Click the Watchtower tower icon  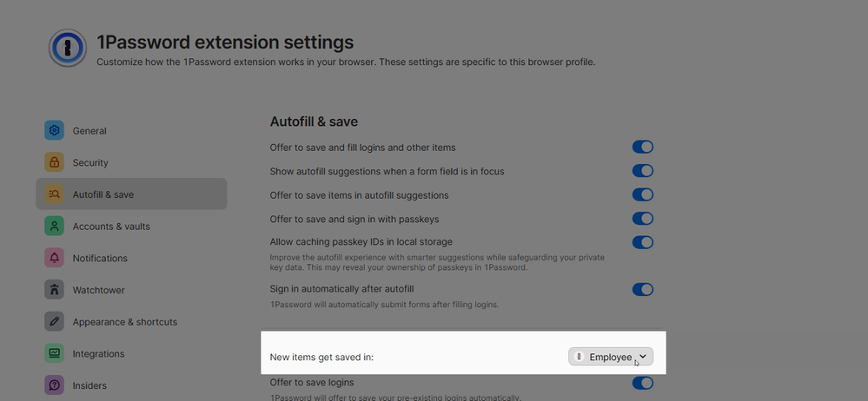pos(55,290)
